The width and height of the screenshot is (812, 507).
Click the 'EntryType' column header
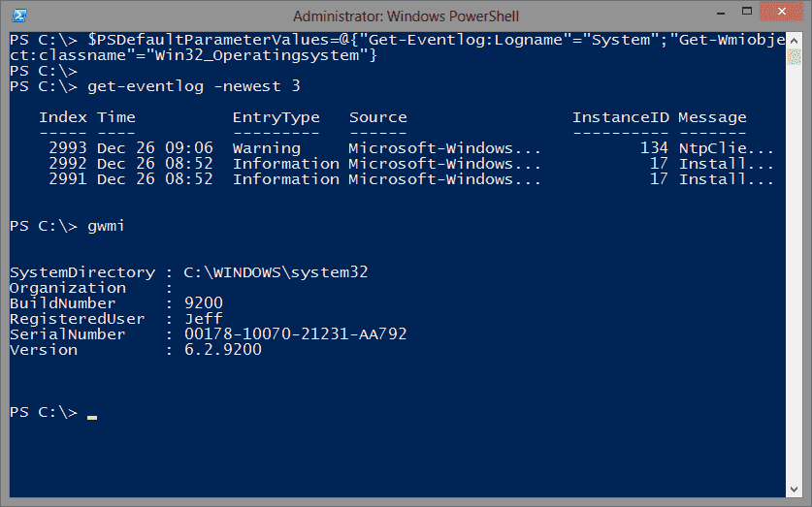[276, 117]
